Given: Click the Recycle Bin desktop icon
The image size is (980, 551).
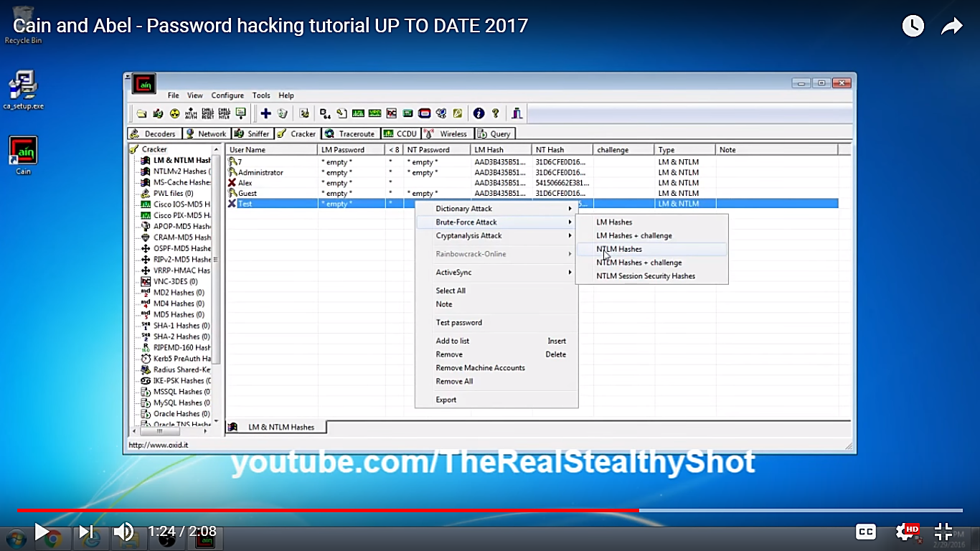Looking at the screenshot, I should (x=23, y=24).
